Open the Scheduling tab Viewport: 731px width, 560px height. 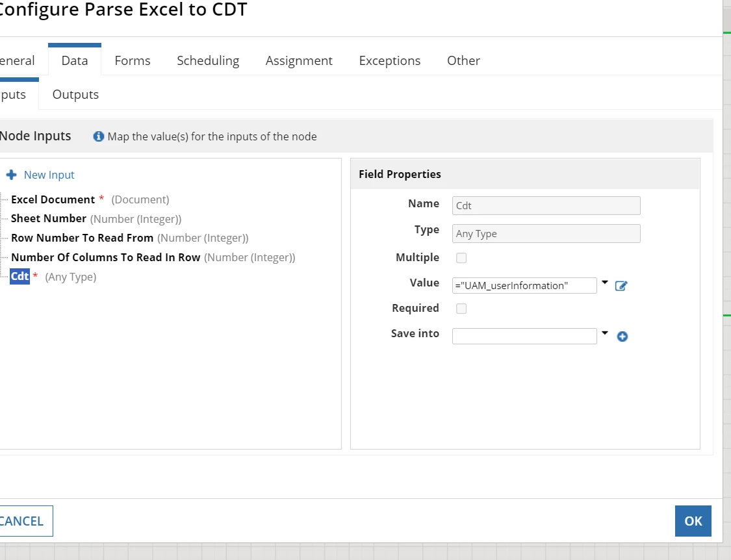pyautogui.click(x=208, y=60)
